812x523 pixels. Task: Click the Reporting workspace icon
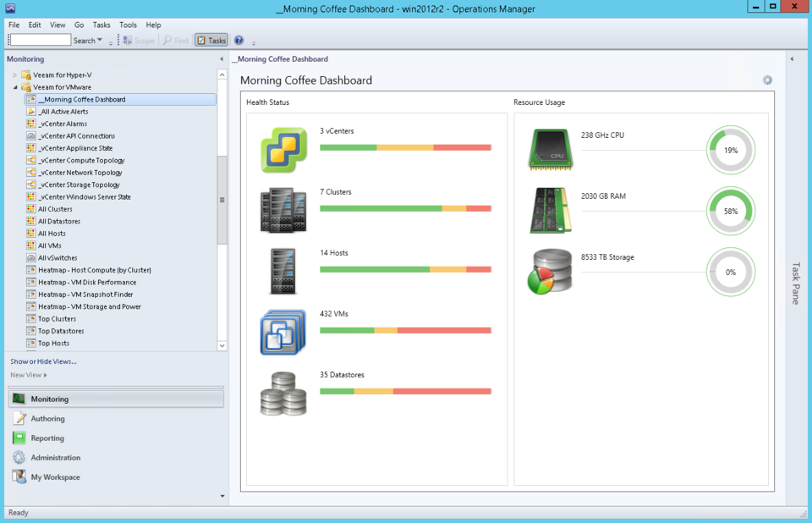point(19,438)
